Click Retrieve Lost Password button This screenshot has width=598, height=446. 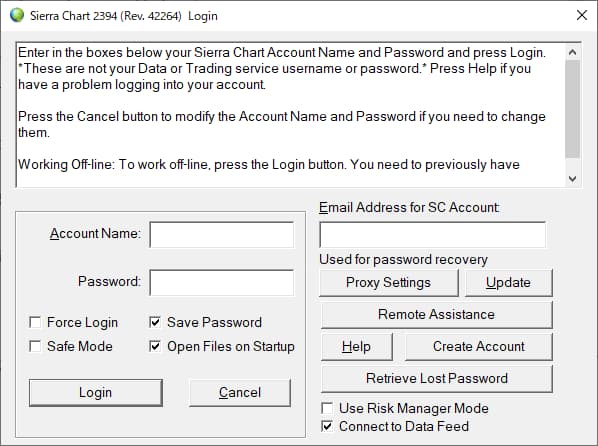click(x=436, y=378)
